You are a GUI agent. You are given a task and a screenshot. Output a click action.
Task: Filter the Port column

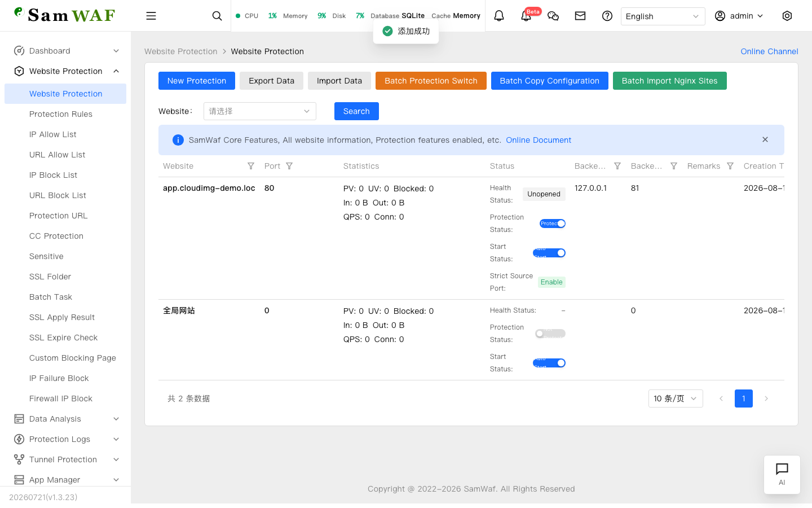coord(289,166)
